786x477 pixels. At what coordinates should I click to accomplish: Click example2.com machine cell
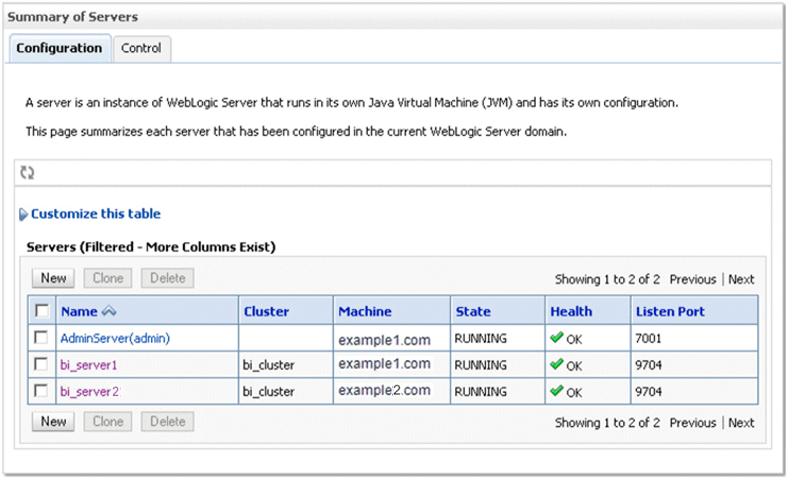point(384,390)
